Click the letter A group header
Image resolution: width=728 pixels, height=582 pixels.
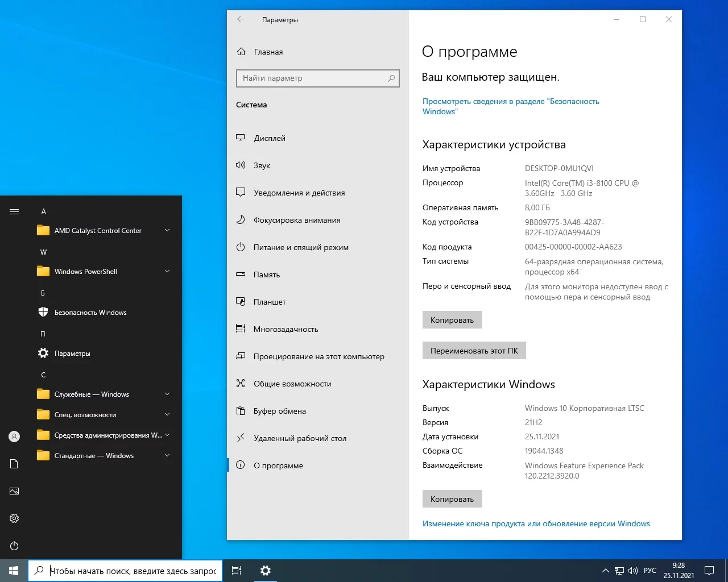pyautogui.click(x=43, y=211)
